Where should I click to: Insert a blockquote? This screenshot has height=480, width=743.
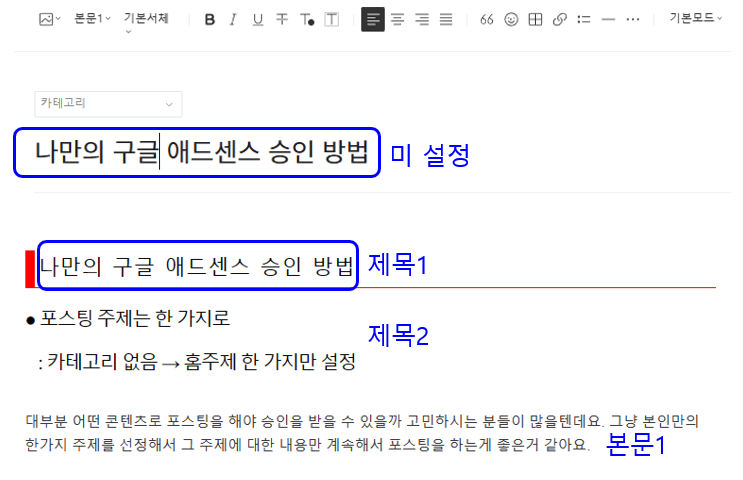[487, 19]
